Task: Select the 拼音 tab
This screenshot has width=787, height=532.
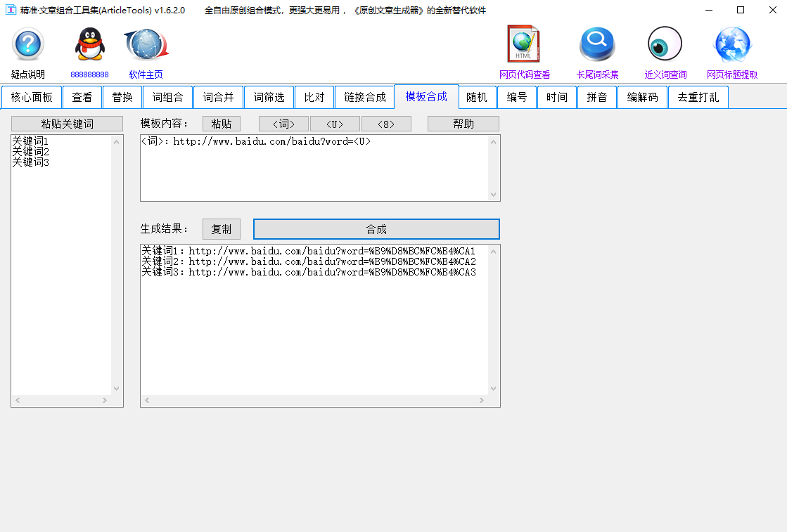Action: point(597,97)
